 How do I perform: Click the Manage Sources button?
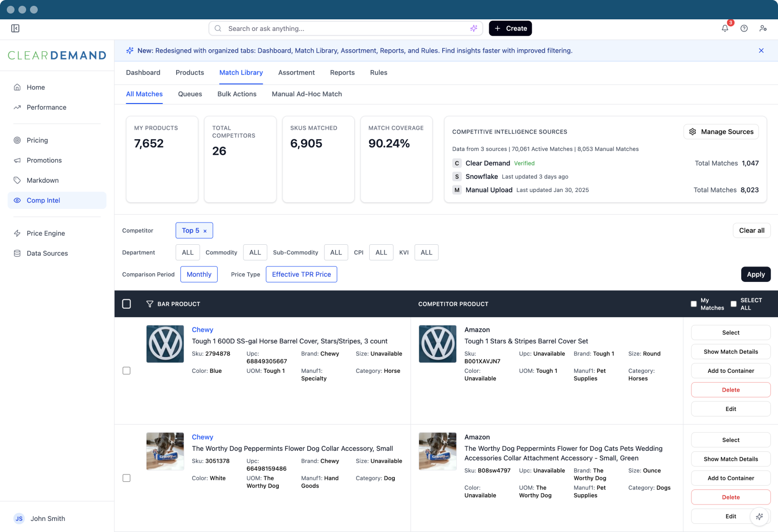click(721, 132)
